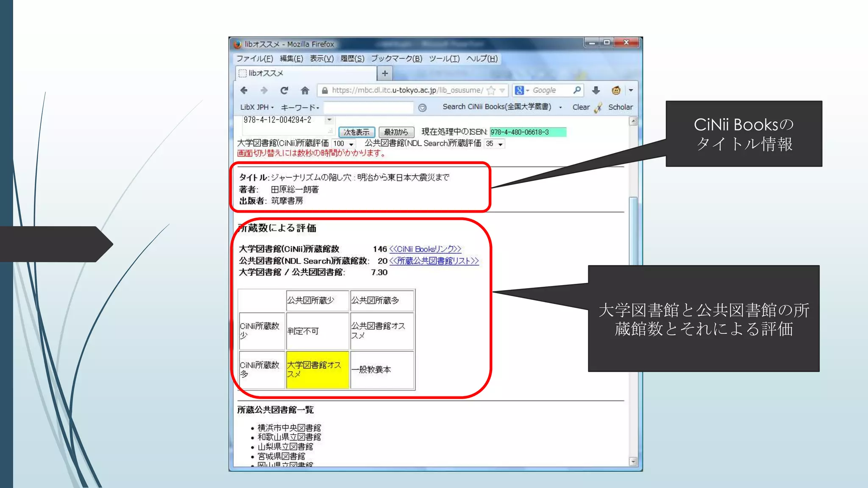Expand the LibX JPH menu
The image size is (868, 488).
257,108
